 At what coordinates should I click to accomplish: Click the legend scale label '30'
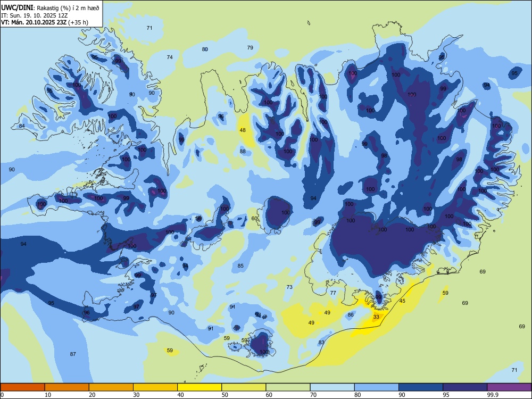click(136, 395)
